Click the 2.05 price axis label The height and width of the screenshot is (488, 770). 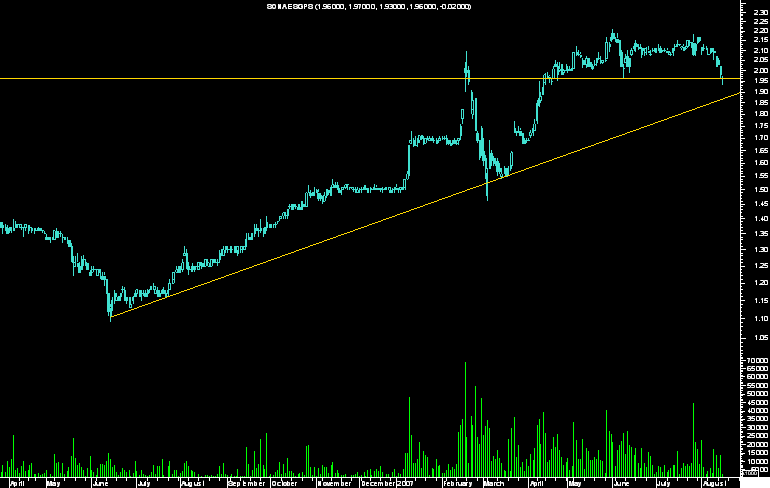[760, 60]
